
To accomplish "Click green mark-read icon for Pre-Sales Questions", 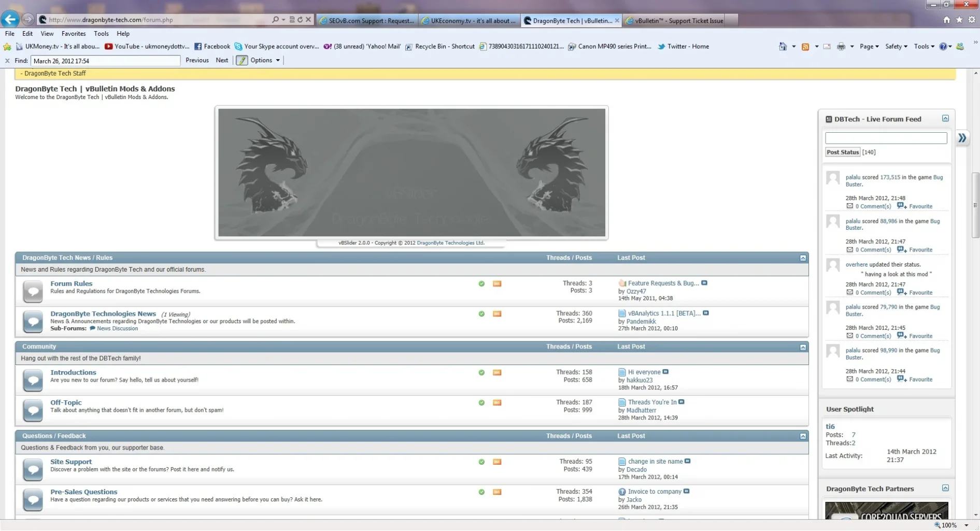I will pyautogui.click(x=481, y=492).
